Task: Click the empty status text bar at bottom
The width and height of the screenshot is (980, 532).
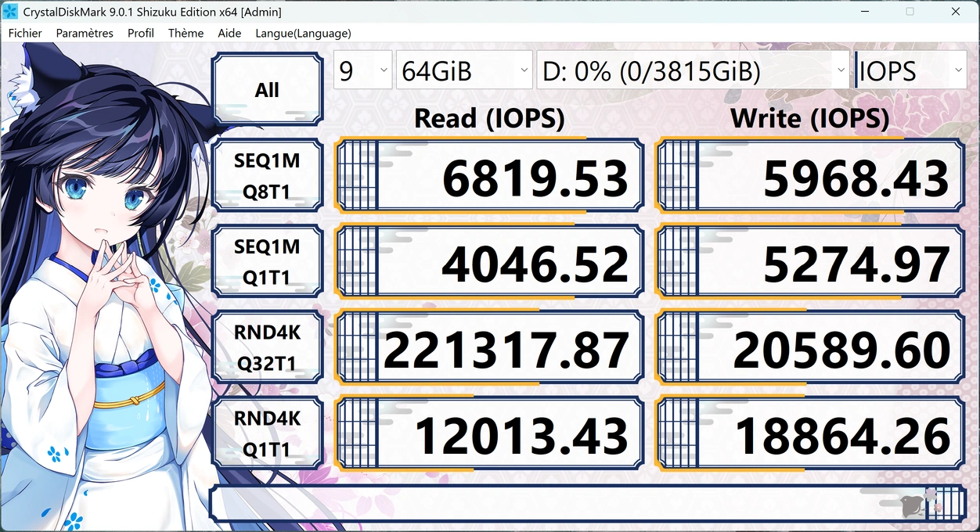Action: 548,505
